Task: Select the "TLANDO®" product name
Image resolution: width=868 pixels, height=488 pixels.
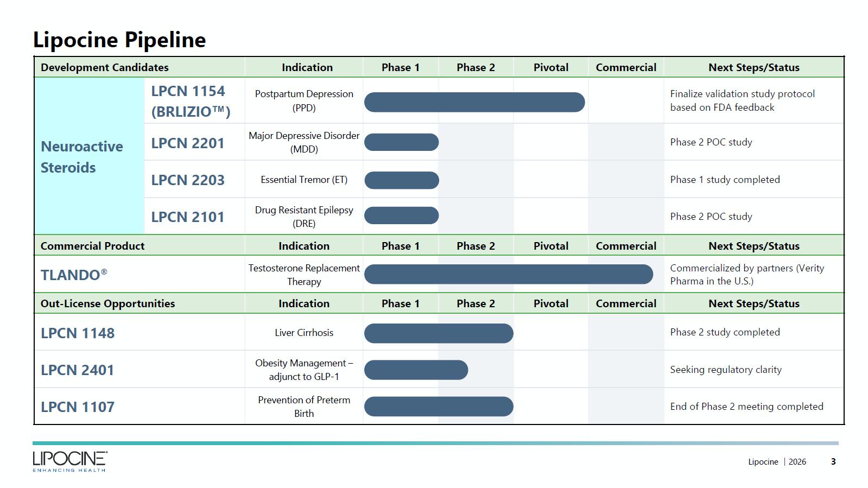Action: (74, 275)
